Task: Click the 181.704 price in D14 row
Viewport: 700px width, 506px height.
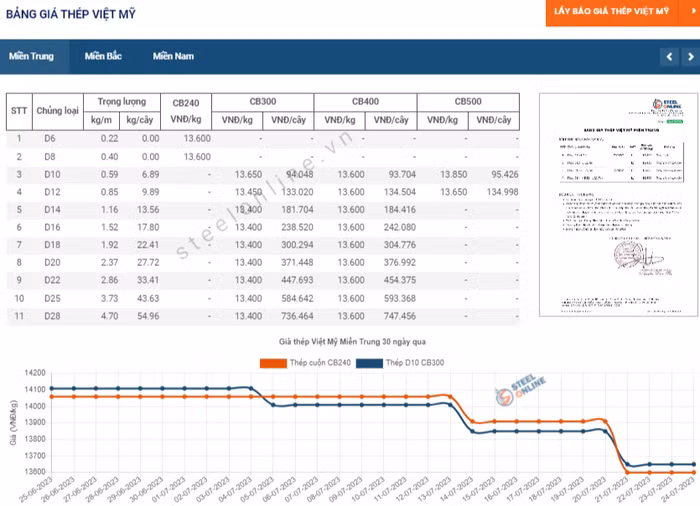Action: [x=297, y=210]
